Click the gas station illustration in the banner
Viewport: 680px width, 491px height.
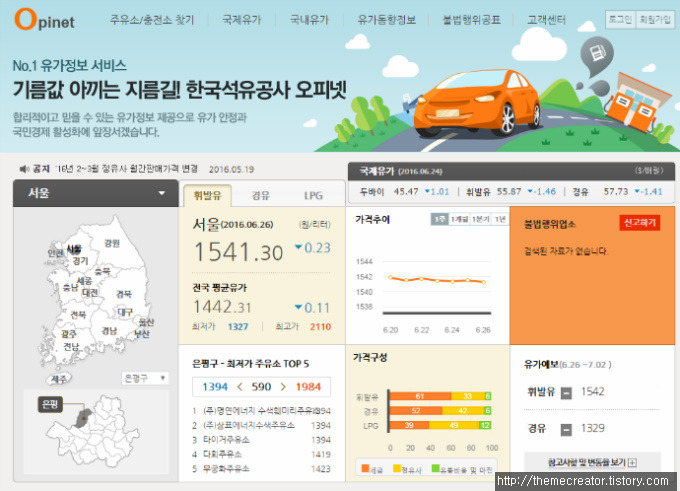point(637,102)
